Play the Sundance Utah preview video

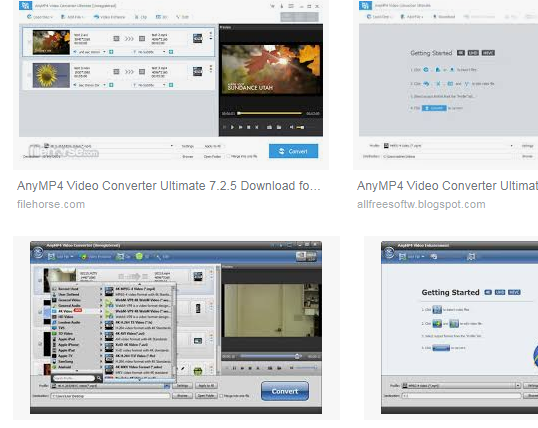tap(232, 127)
